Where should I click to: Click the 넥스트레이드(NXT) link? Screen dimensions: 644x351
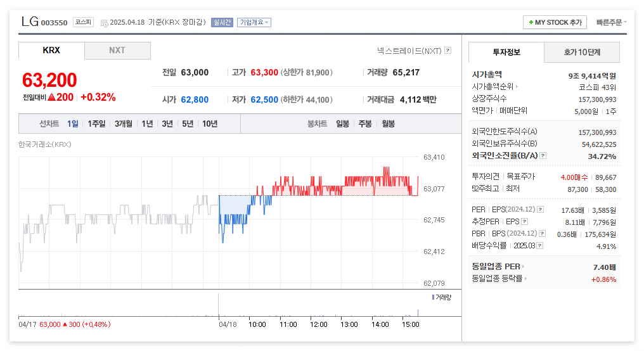409,51
